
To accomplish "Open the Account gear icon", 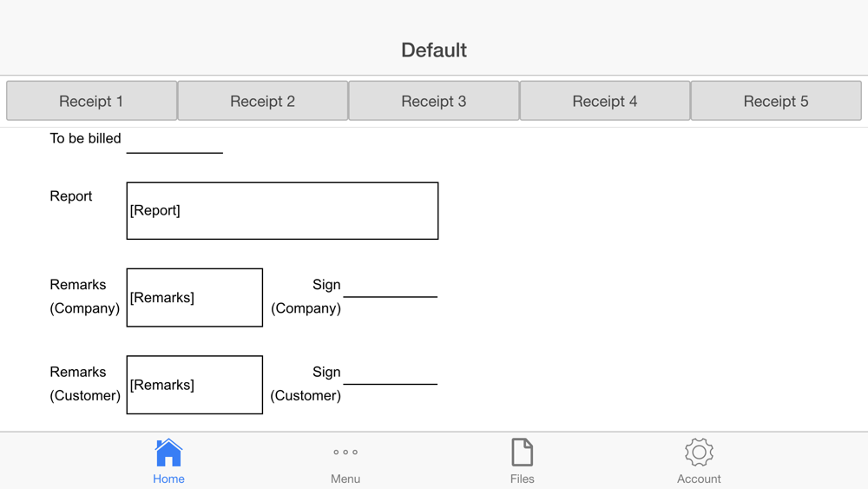I will click(x=699, y=453).
